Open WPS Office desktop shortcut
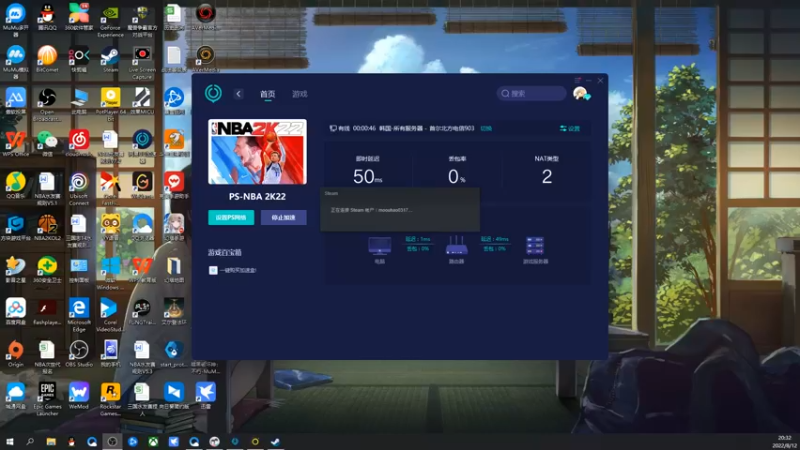The height and width of the screenshot is (450, 800). [x=15, y=143]
